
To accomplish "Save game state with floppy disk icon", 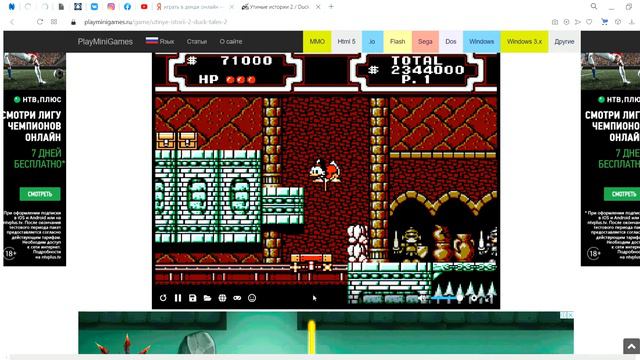I will pyautogui.click(x=193, y=298).
